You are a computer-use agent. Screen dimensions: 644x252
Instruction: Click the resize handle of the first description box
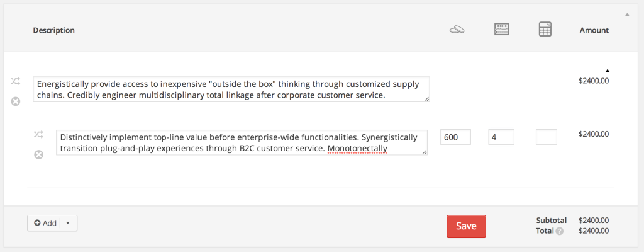click(427, 98)
